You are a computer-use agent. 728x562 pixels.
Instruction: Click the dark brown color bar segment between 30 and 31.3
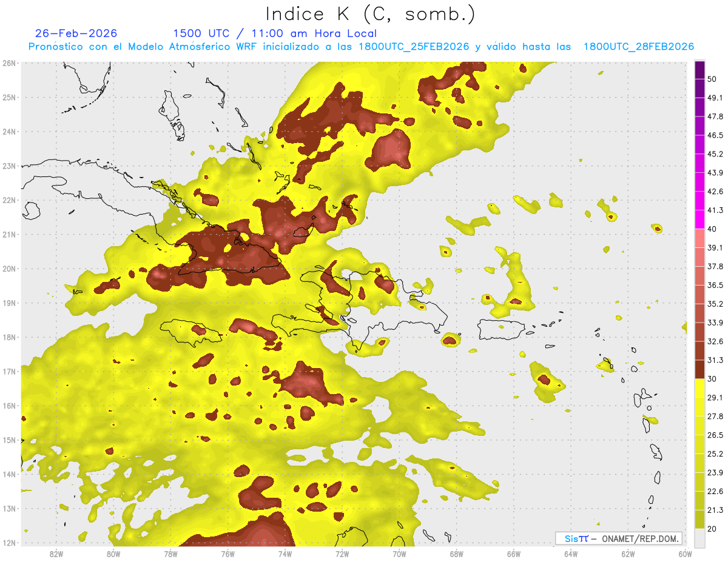tap(699, 369)
